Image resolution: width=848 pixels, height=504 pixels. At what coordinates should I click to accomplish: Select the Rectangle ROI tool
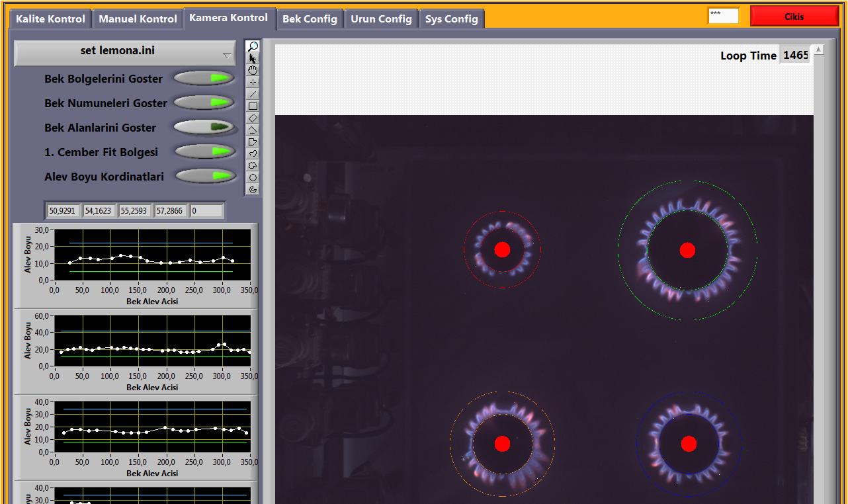coord(253,106)
